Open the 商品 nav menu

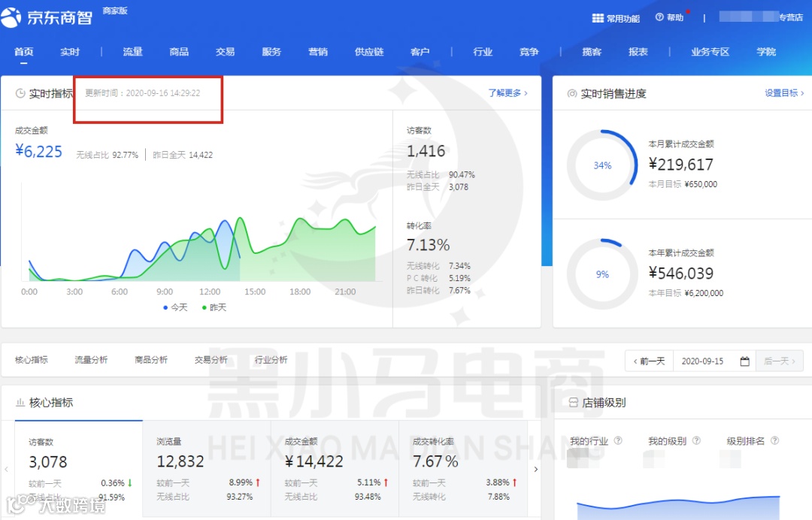[179, 52]
